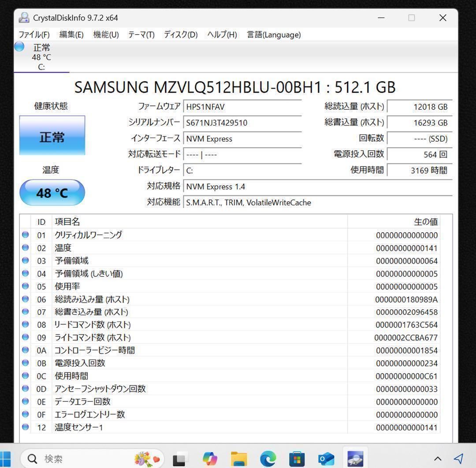Click the Task View taskbar icon
Viewport: 476px width, 468px height.
point(179,459)
